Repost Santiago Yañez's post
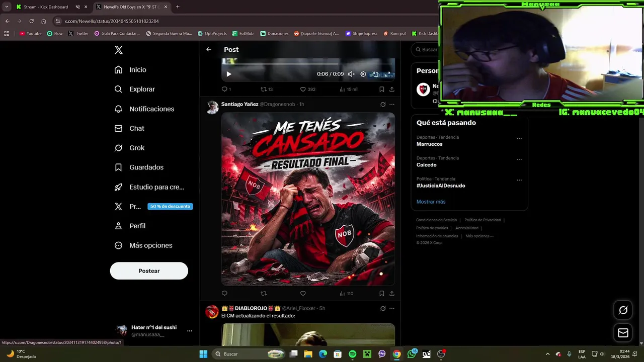Screen dimensions: 644x362 264,294
